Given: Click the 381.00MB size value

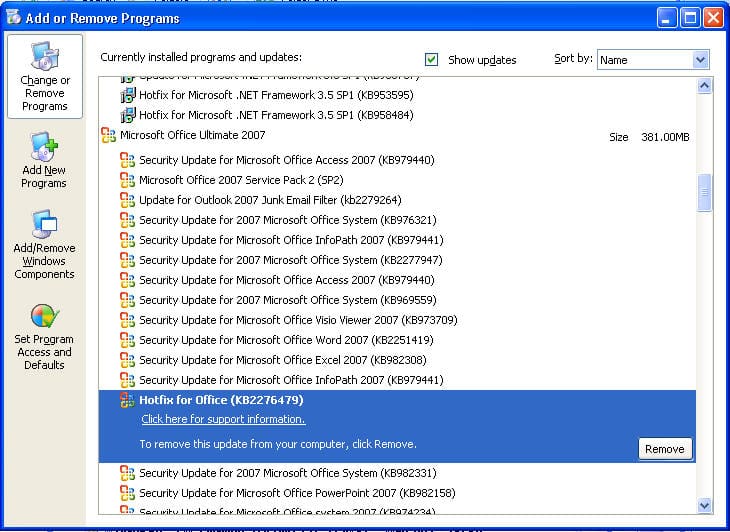Looking at the screenshot, I should pos(665,137).
